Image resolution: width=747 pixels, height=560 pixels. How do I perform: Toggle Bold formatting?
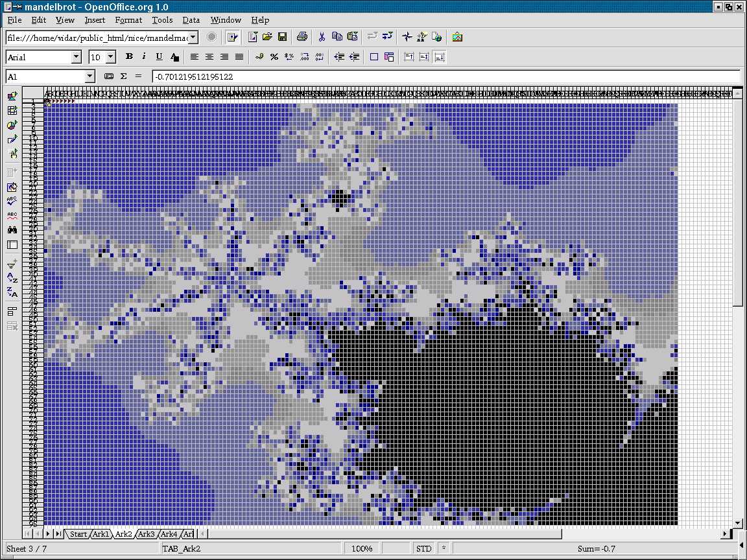(128, 56)
